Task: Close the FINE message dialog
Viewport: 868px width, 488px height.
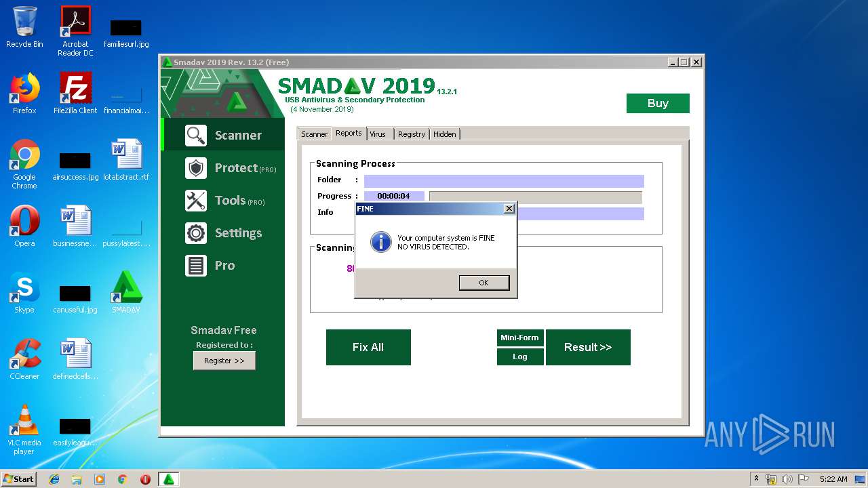Action: click(509, 209)
